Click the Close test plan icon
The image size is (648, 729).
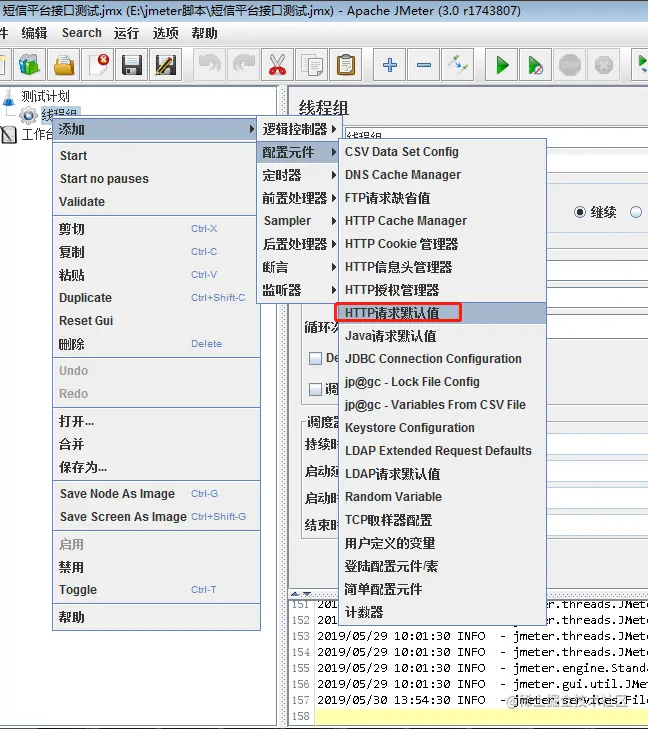click(x=98, y=65)
